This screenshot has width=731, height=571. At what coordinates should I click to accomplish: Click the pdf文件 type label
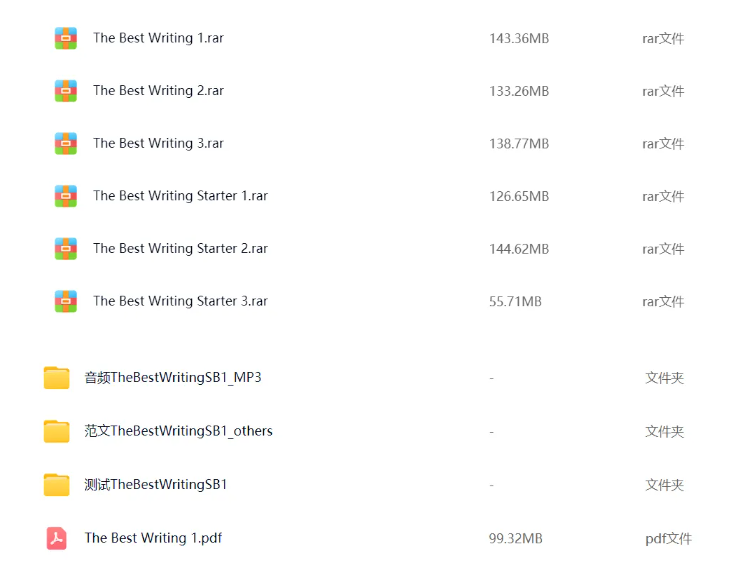pyautogui.click(x=668, y=538)
